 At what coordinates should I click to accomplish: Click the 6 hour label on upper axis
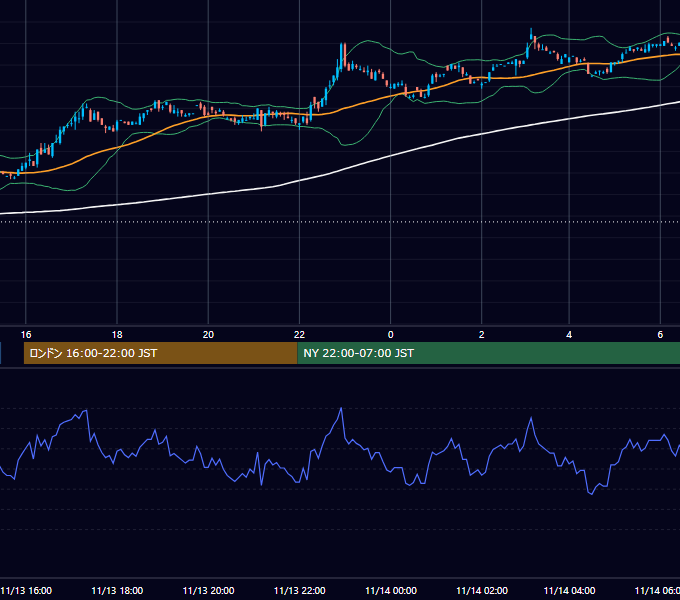tap(660, 335)
